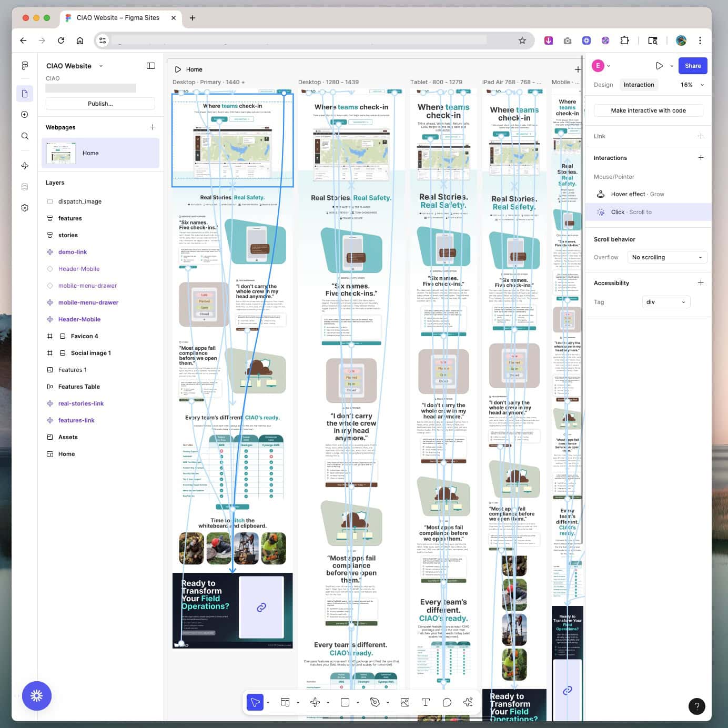
Task: Switch to the Interaction tab
Action: click(x=639, y=84)
